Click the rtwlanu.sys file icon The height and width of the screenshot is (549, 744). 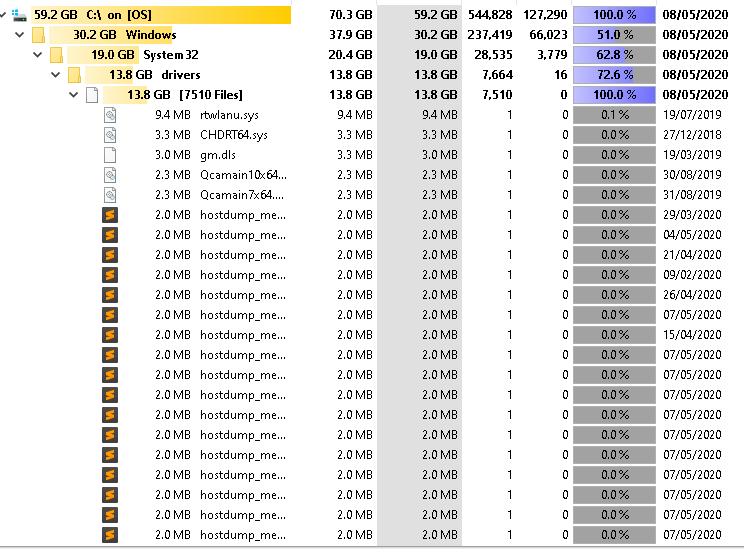tap(110, 115)
